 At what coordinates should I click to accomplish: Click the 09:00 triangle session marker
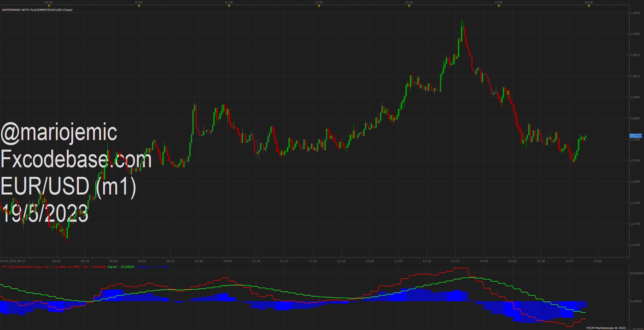click(49, 6)
